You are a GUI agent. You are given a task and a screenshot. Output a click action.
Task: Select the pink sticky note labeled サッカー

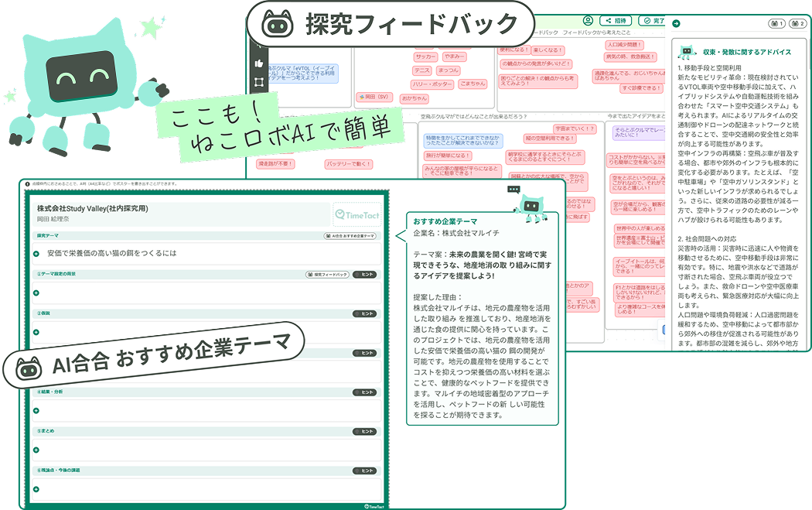(425, 56)
